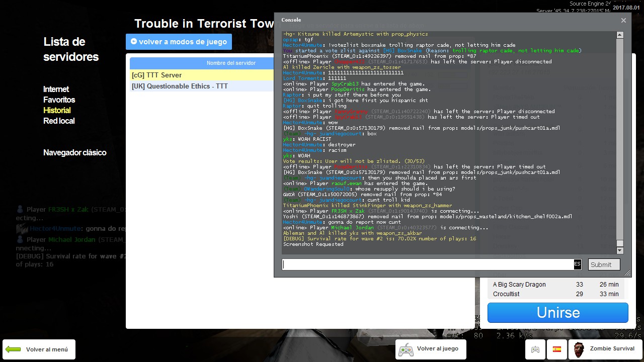This screenshot has height=362, width=644.
Task: Click the 'Trouble in Terrorist Town' title
Action: [x=204, y=24]
